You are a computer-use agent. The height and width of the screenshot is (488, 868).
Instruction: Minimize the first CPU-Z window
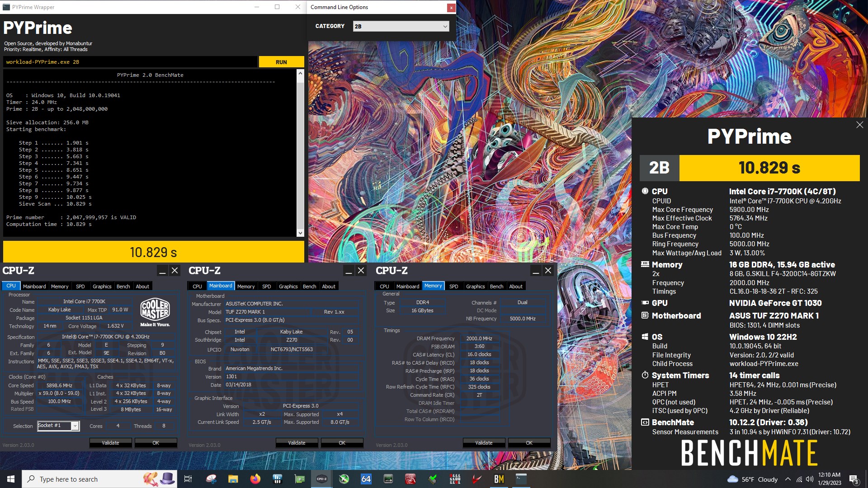[162, 271]
